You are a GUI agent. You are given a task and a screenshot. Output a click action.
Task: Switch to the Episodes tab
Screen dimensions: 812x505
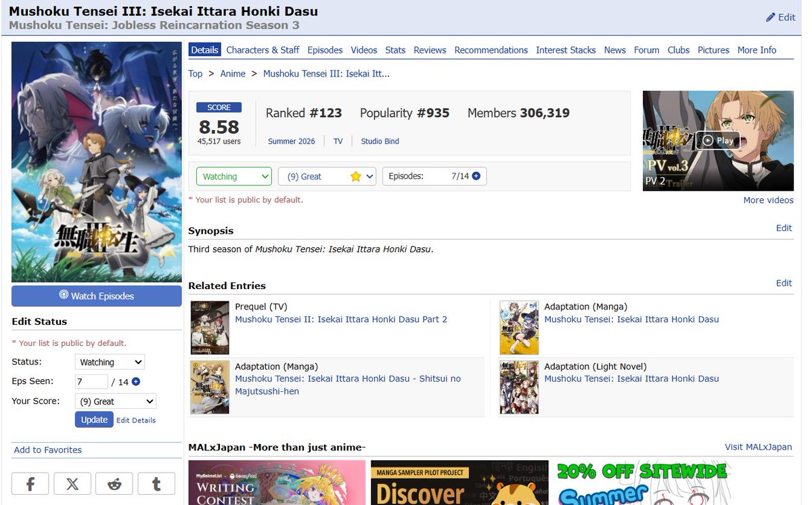click(325, 50)
